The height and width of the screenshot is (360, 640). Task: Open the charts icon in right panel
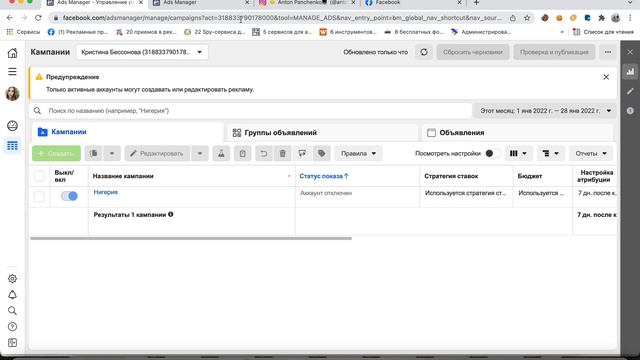630,72
